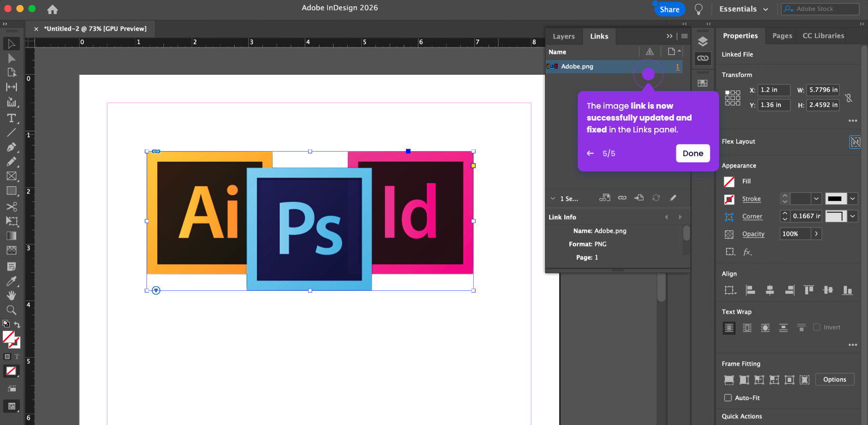Show more Text Wrap options

pyautogui.click(x=853, y=345)
